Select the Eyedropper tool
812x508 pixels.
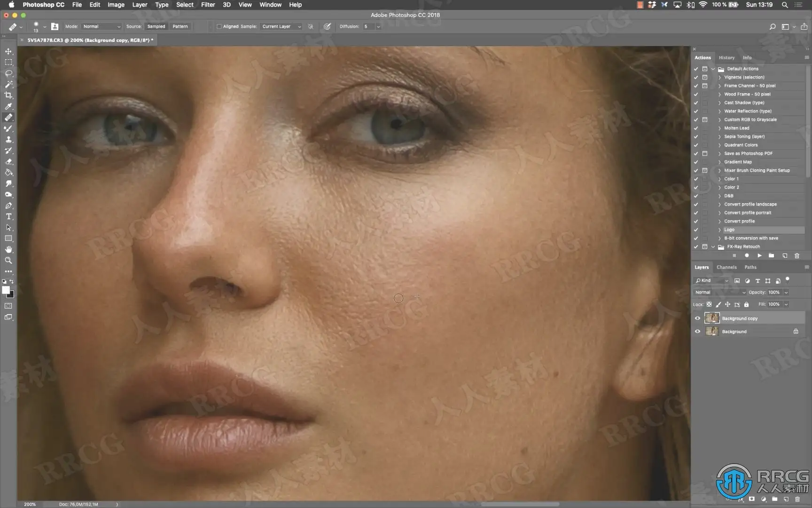pos(8,106)
